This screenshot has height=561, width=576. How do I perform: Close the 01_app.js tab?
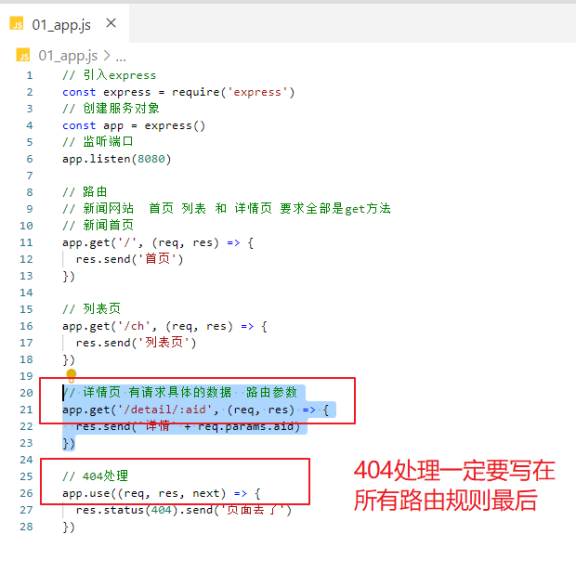click(111, 24)
